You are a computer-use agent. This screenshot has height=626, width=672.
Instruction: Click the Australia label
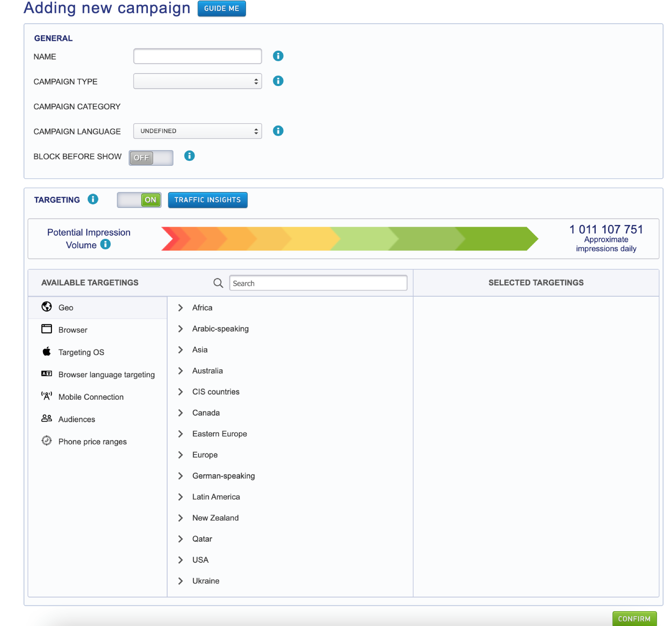tap(207, 371)
